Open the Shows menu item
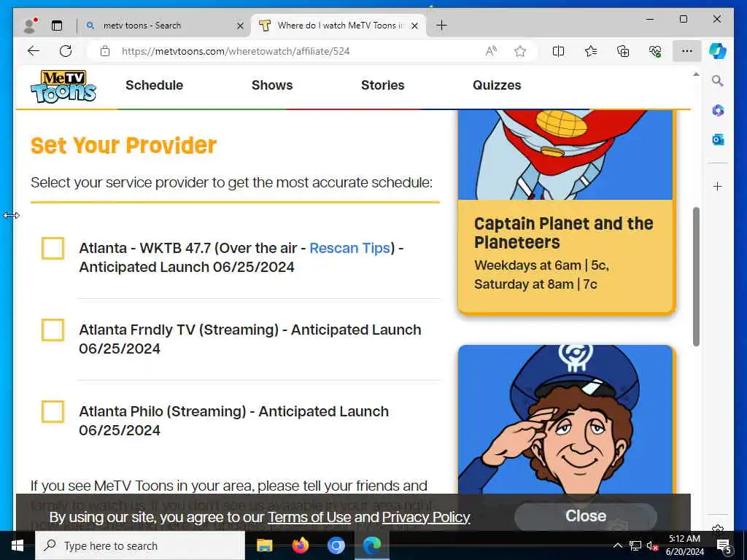 (272, 85)
